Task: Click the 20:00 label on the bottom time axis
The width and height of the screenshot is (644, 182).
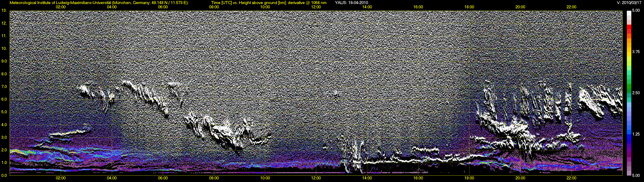Action: (520, 178)
